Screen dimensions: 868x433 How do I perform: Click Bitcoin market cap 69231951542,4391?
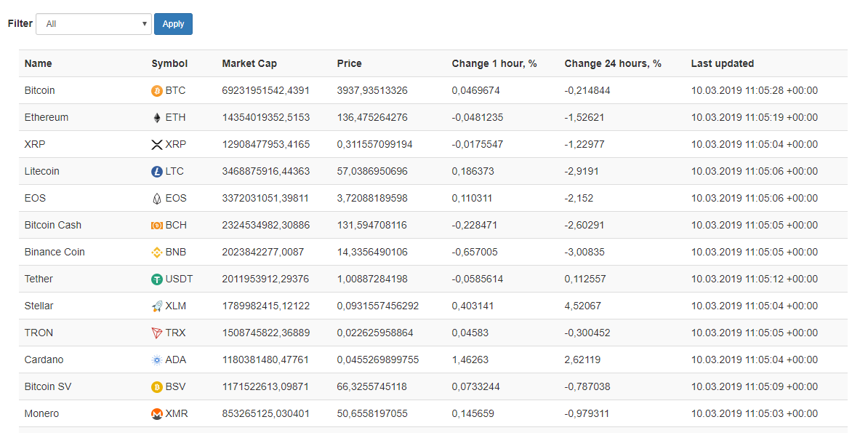266,90
